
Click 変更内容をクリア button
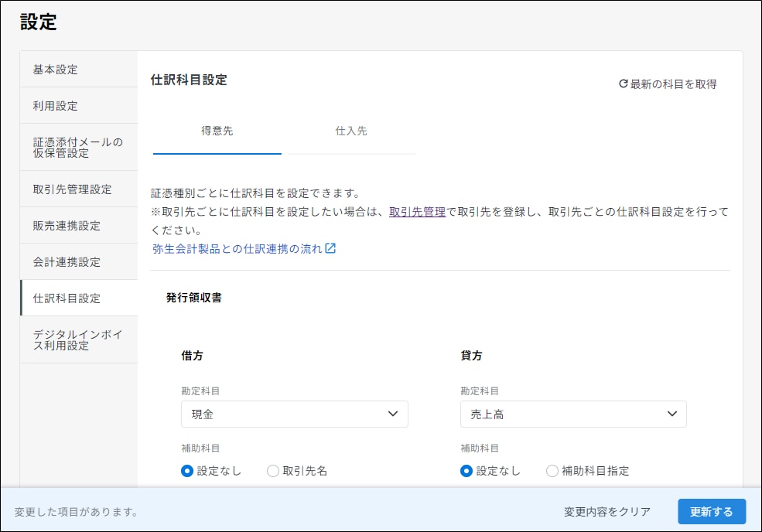(x=607, y=512)
